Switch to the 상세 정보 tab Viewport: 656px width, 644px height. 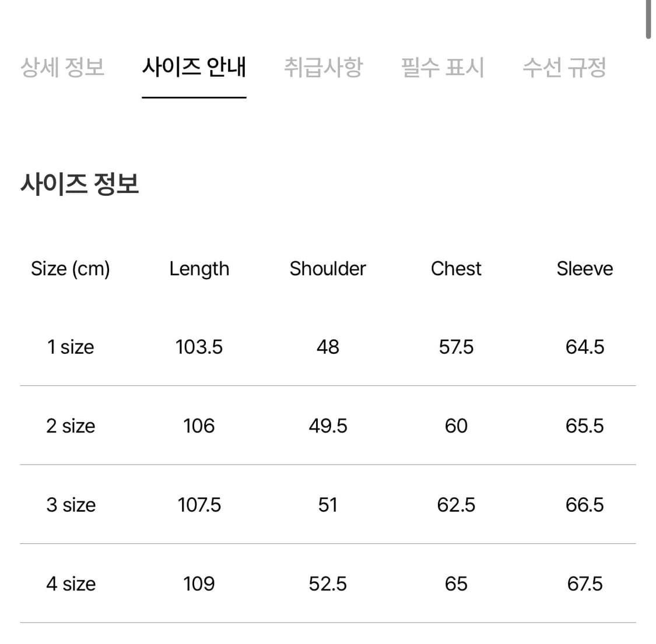click(x=62, y=68)
